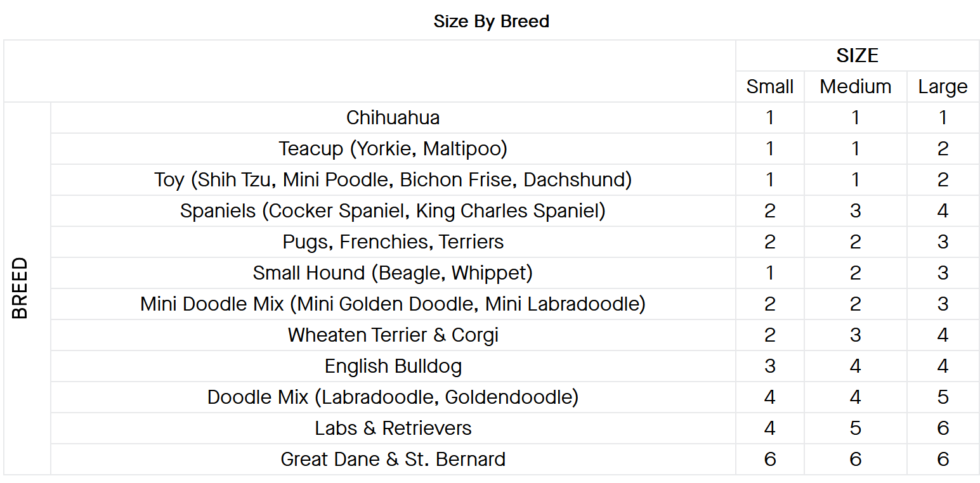
Task: Click the "Size By Breed" table title
Action: (491, 22)
